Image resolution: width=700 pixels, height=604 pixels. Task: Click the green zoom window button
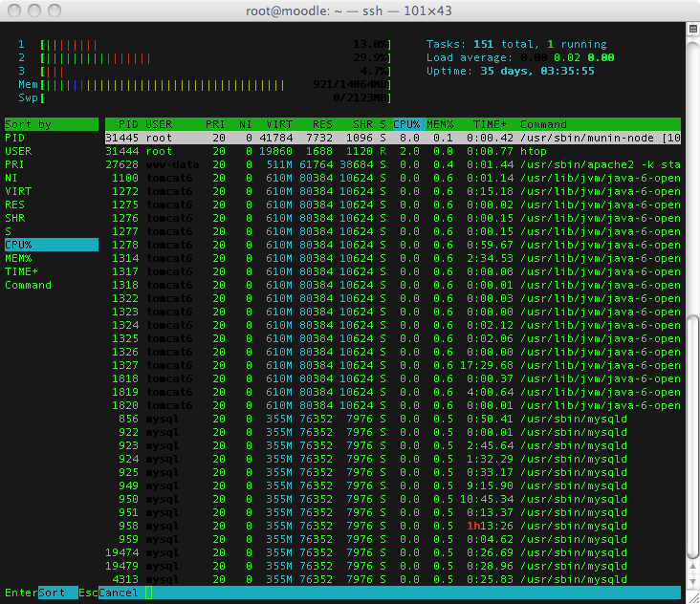pyautogui.click(x=53, y=11)
